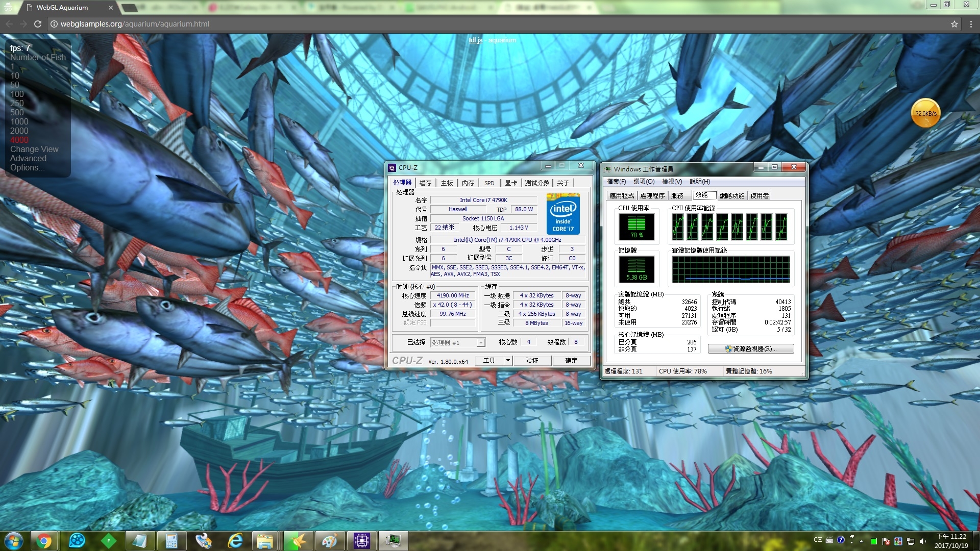
Task: Select 250 fish count option
Action: (17, 103)
